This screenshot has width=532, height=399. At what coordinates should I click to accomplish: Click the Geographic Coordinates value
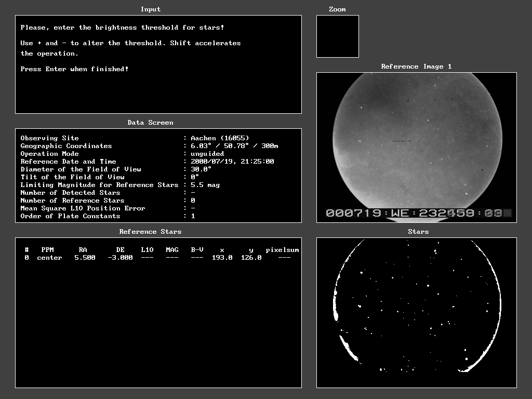coord(234,146)
